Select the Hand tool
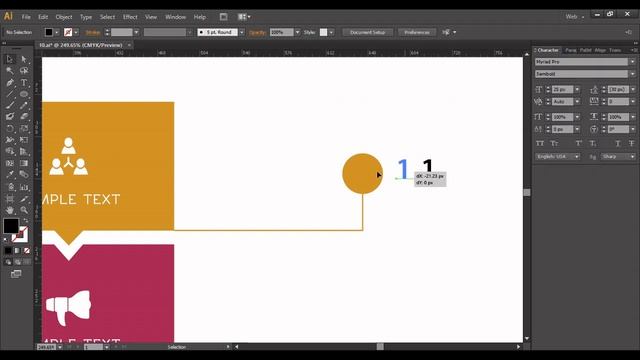 coord(9,210)
